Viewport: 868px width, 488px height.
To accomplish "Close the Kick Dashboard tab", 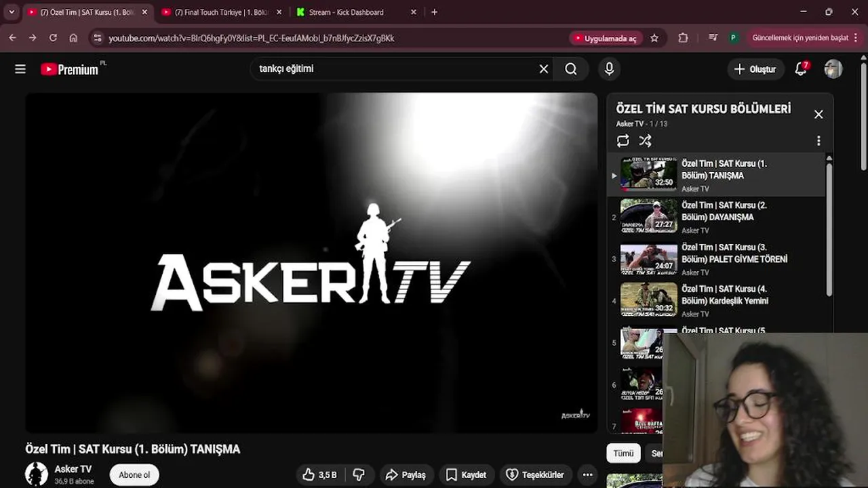I will pos(414,12).
